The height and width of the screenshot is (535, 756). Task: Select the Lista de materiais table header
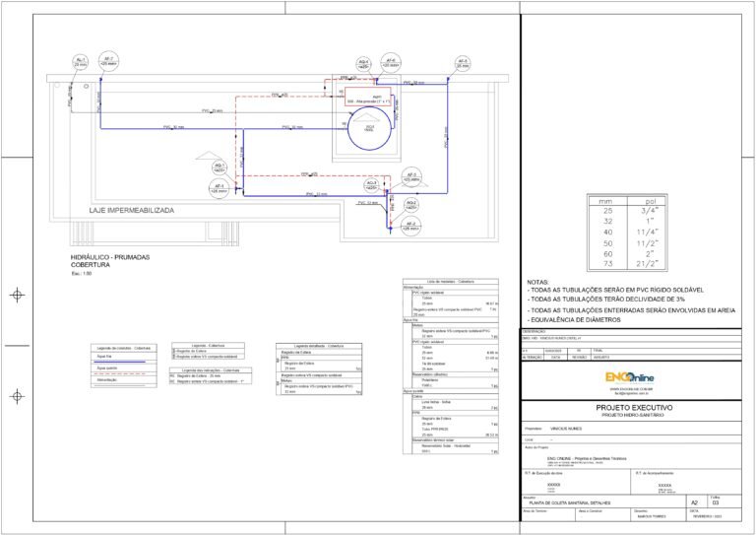click(x=450, y=281)
